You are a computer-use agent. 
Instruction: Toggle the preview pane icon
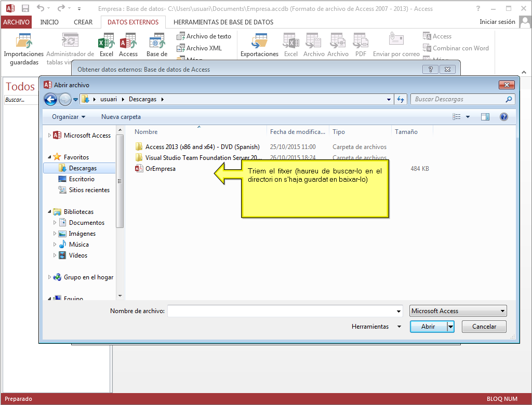point(485,117)
